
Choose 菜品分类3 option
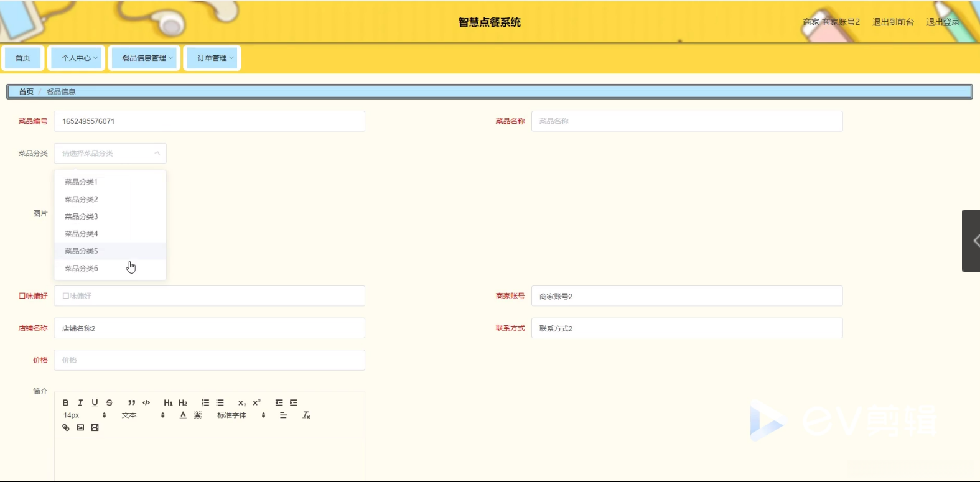pyautogui.click(x=110, y=216)
